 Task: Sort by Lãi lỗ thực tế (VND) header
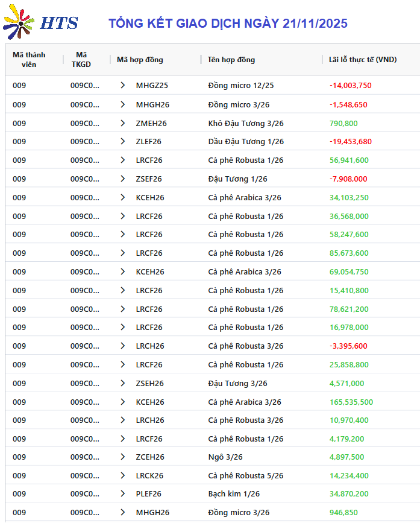pyautogui.click(x=363, y=60)
